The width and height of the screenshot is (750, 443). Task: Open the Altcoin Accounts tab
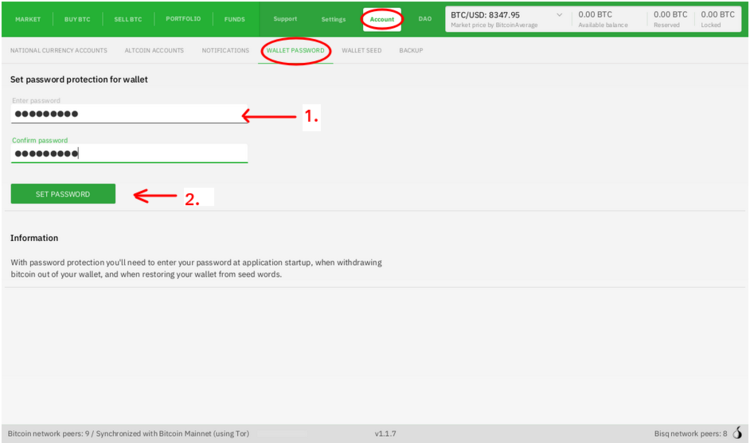pos(154,50)
